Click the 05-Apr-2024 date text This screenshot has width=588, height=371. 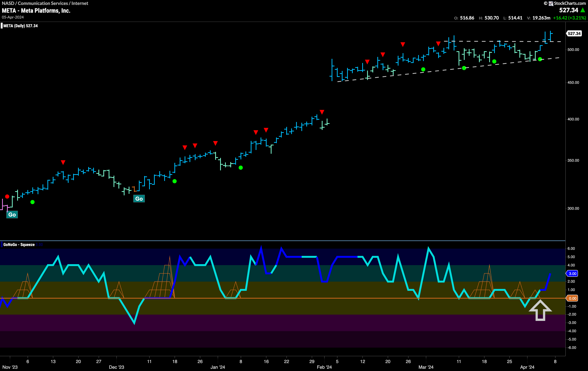(13, 17)
